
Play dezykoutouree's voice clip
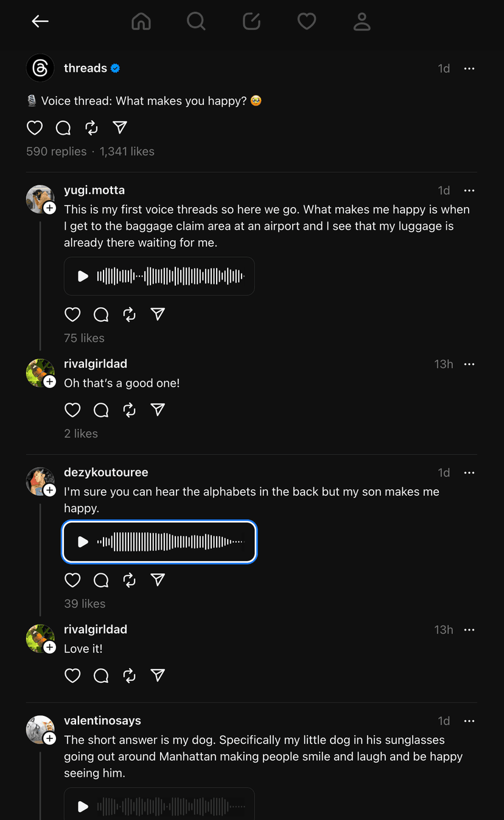coord(83,542)
